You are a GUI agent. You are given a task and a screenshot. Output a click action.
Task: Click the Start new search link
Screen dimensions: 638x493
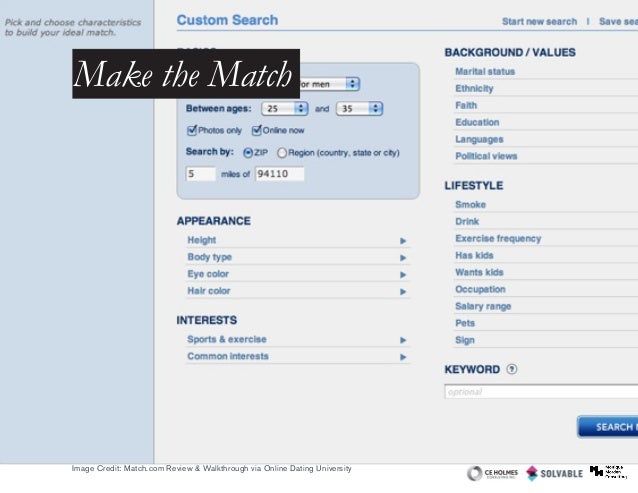pyautogui.click(x=539, y=22)
